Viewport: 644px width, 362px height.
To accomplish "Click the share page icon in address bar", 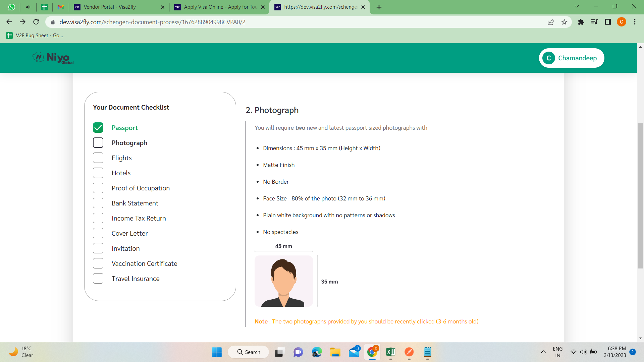I will (551, 22).
